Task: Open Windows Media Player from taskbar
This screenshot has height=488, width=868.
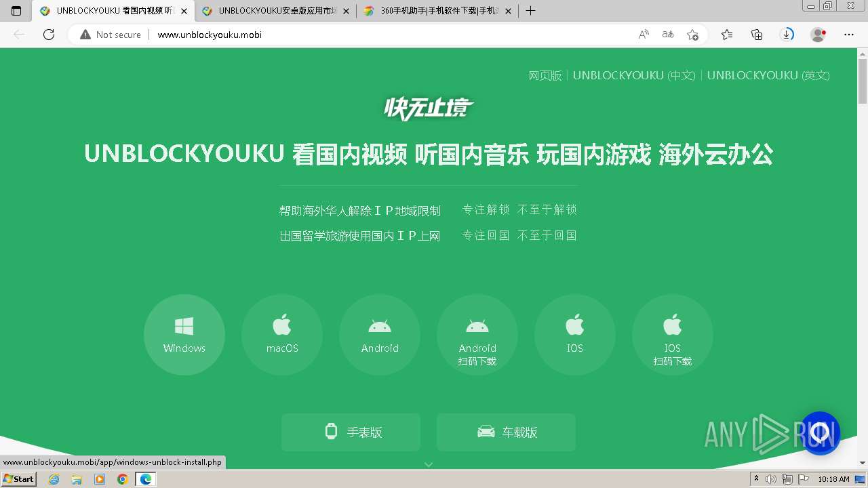Action: (100, 479)
